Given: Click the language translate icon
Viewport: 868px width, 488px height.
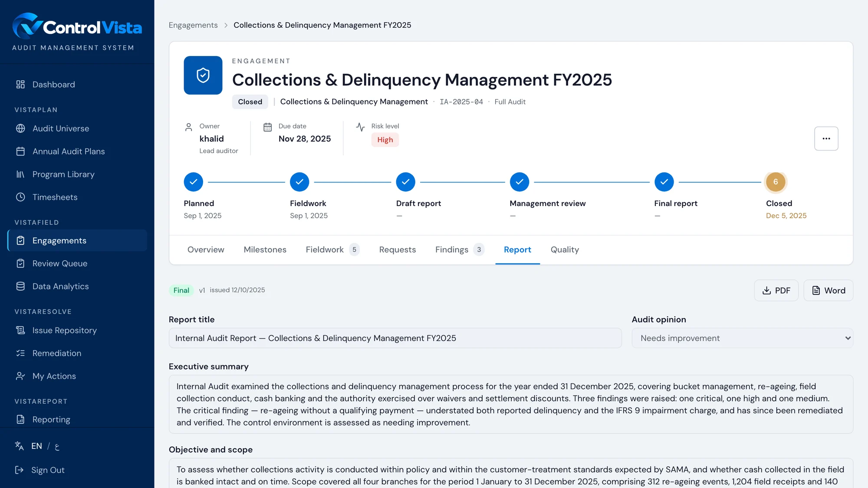Looking at the screenshot, I should 19,446.
